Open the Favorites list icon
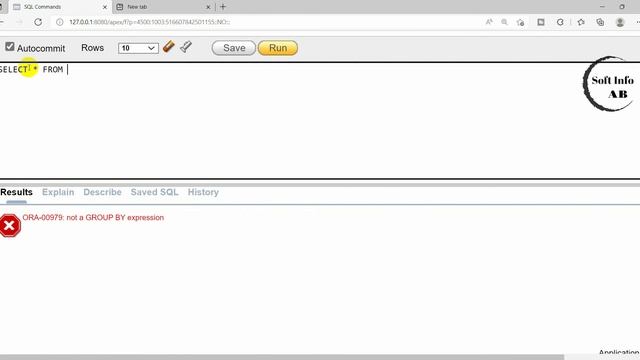 pos(581,22)
